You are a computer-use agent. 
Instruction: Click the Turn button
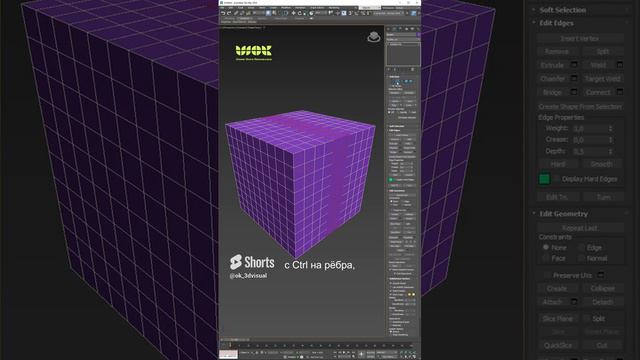603,197
